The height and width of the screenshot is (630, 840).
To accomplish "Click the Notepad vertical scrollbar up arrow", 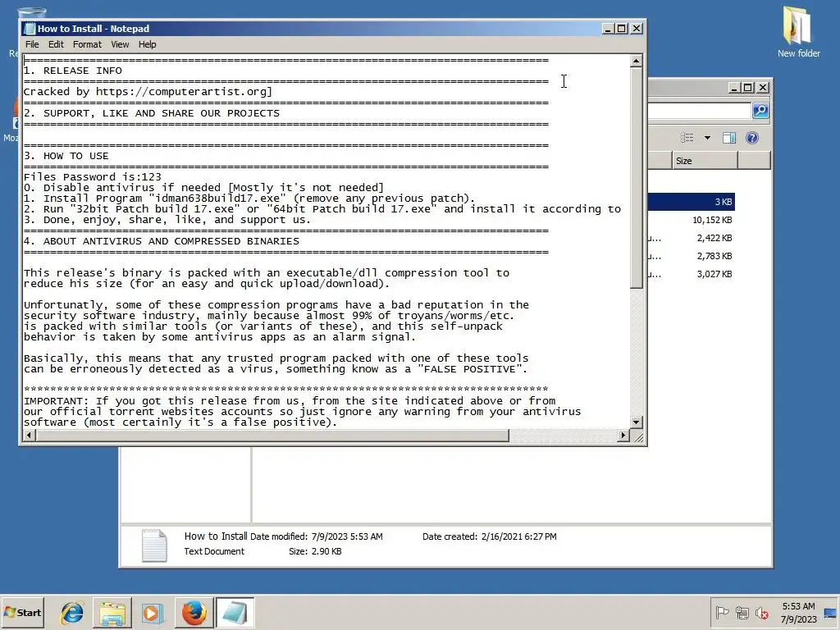I will click(636, 61).
